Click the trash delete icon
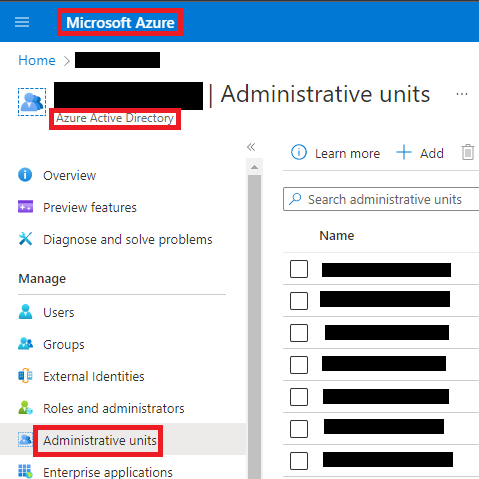 point(468,152)
